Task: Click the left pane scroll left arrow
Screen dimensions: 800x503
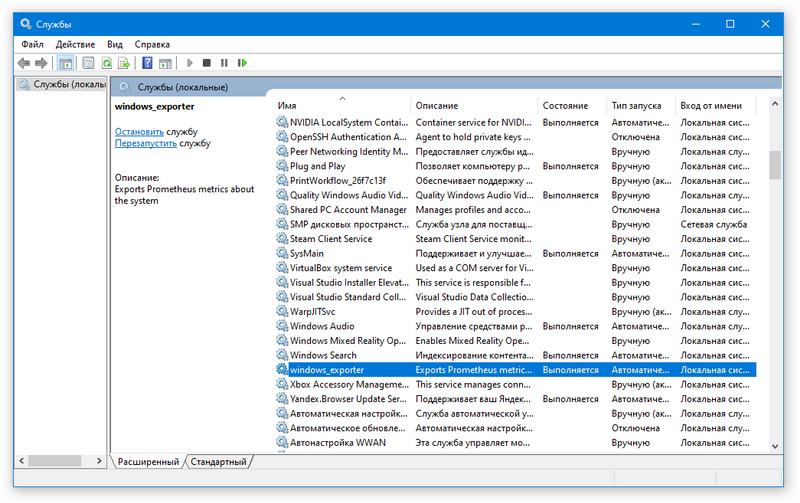Action: click(21, 461)
